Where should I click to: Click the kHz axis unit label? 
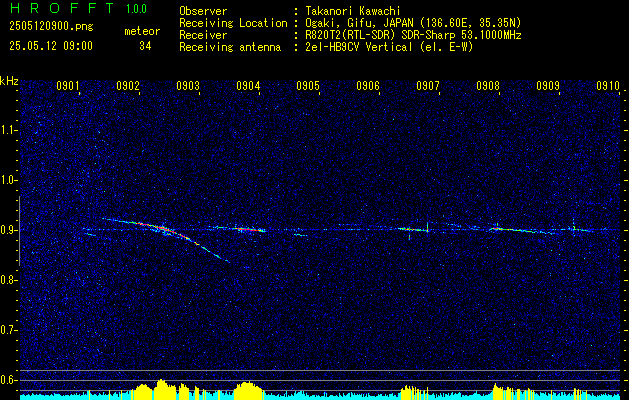(x=9, y=81)
